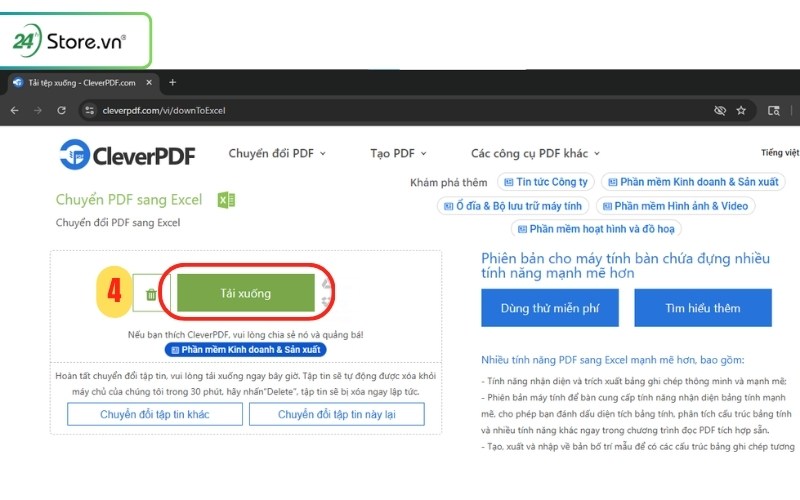800x500 pixels.
Task: Open Tin tức Công ty link
Action: click(545, 182)
